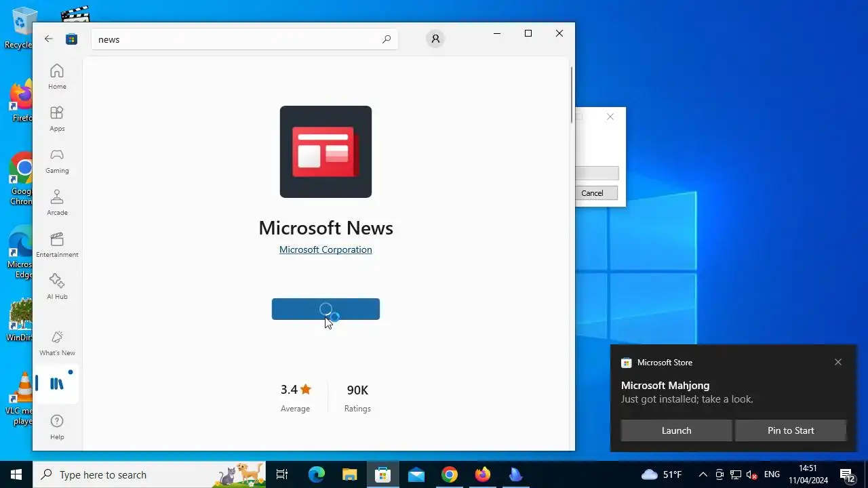Open the weather widget showing 51°F

point(662,474)
